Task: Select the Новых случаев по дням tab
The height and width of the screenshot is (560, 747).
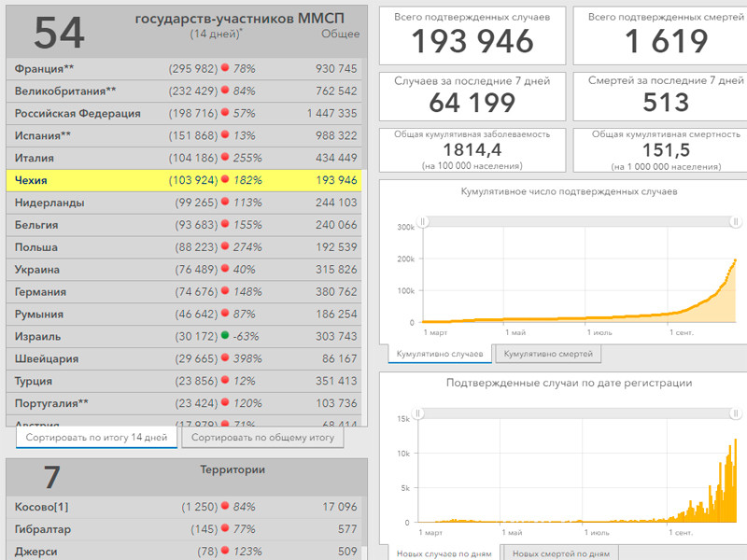Action: tap(444, 553)
